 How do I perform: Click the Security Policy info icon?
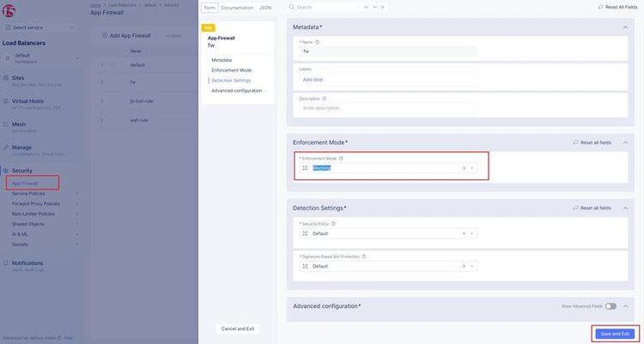pos(333,224)
